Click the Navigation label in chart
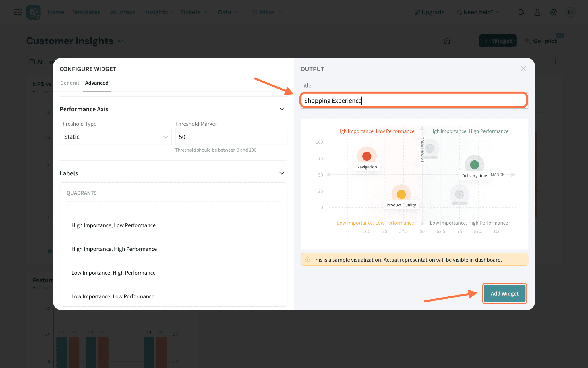 [367, 167]
